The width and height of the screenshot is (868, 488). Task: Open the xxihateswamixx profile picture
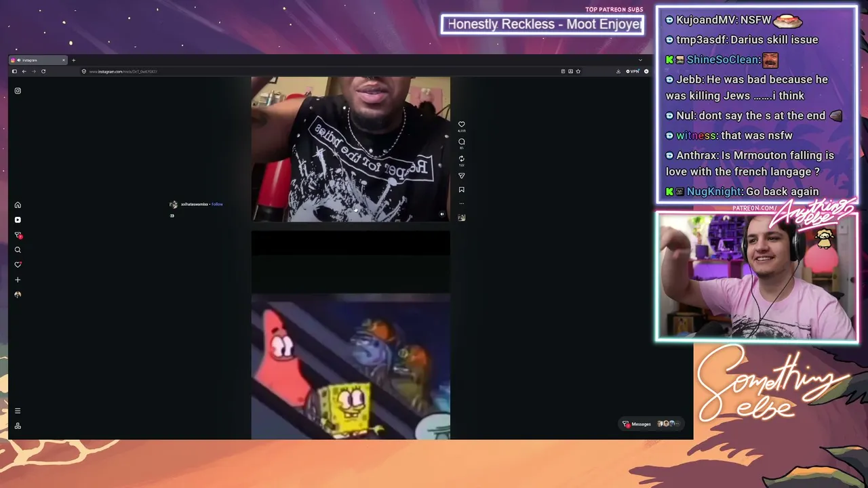173,204
